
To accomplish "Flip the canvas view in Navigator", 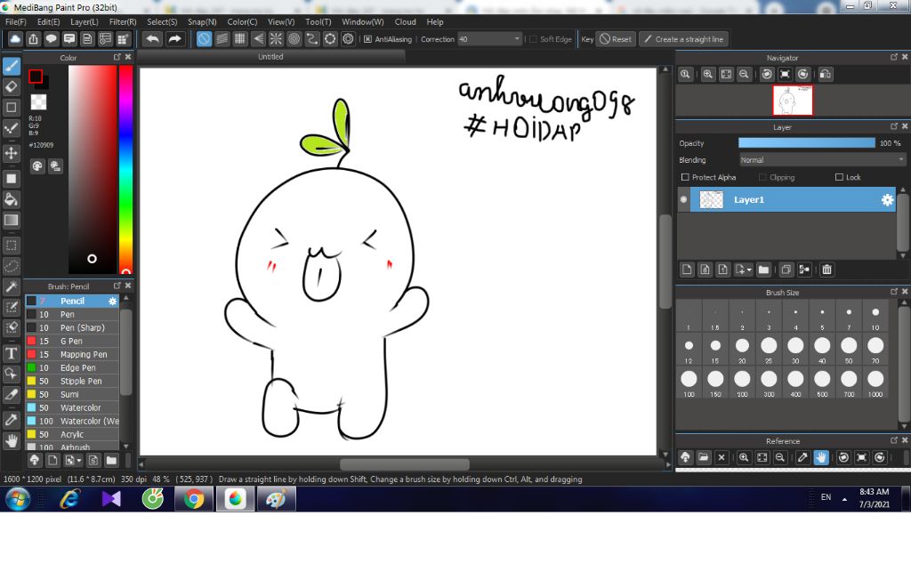I will (x=825, y=75).
